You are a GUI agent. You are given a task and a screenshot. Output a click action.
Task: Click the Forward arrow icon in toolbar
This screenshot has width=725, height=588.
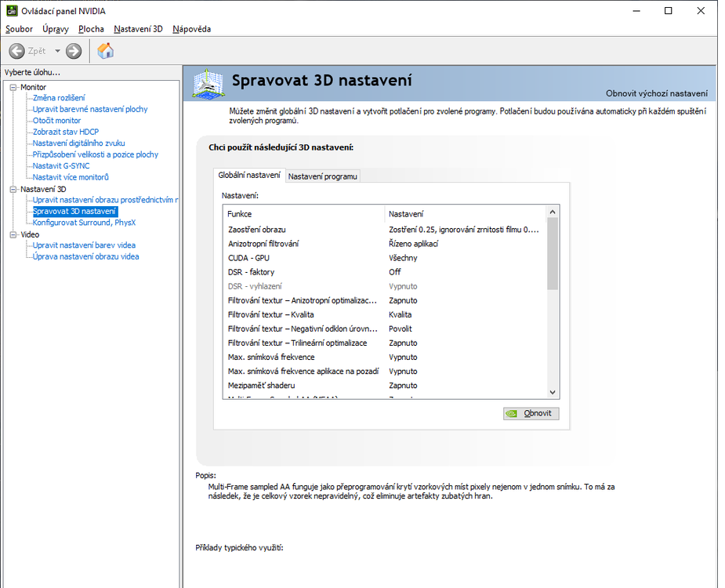coord(74,51)
